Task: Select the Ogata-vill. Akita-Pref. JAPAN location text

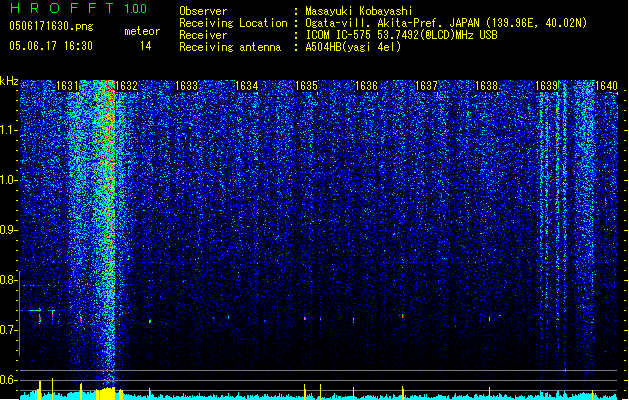Action: 446,23
